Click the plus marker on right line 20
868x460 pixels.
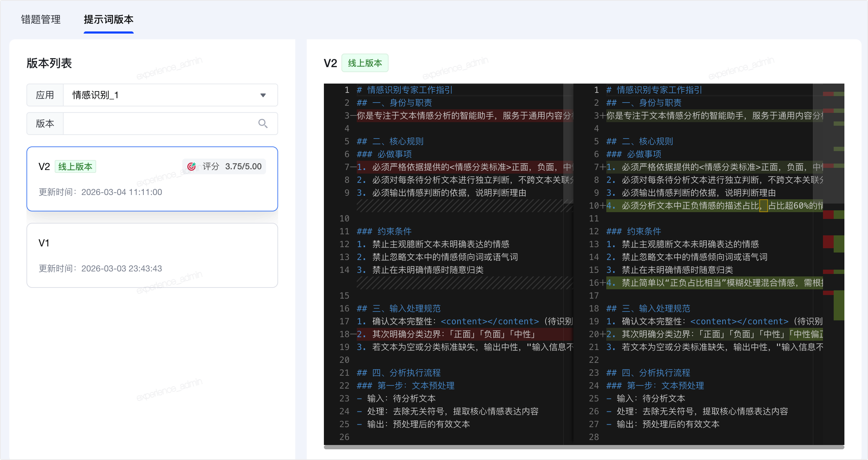point(603,334)
